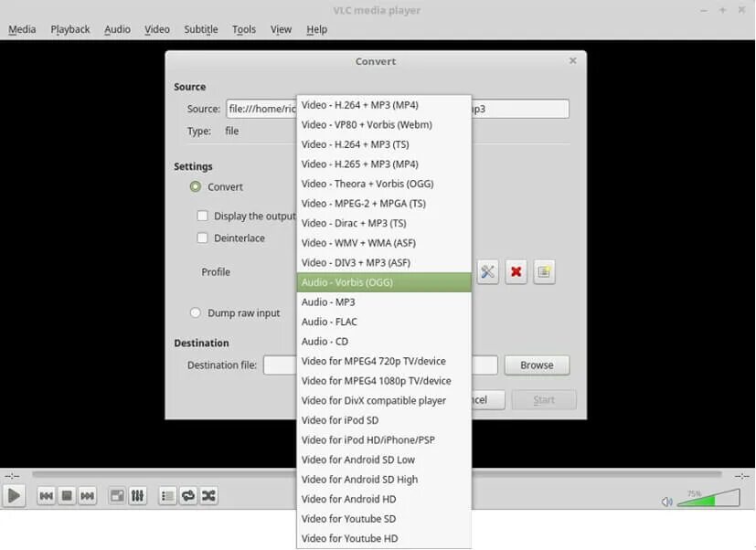The image size is (756, 550).
Task: Choose Video - H.264 + MP3 (MP4) profile
Action: tap(384, 105)
